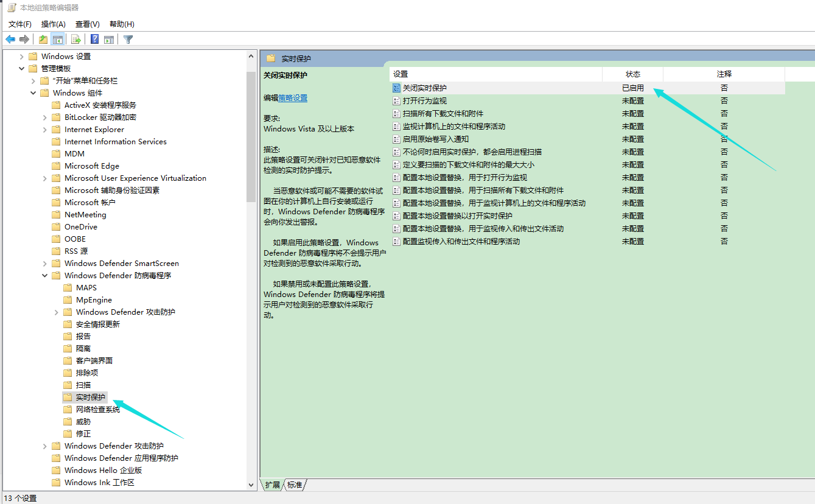
Task: Select 配置本地设置替换以打开实时保护
Action: click(458, 216)
